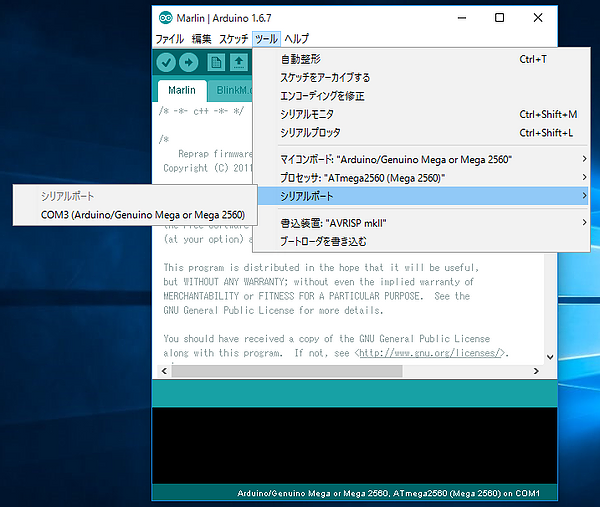This screenshot has height=507, width=600.
Task: Expand the 書込装置 AVRISP mkII submenu
Action: point(421,223)
